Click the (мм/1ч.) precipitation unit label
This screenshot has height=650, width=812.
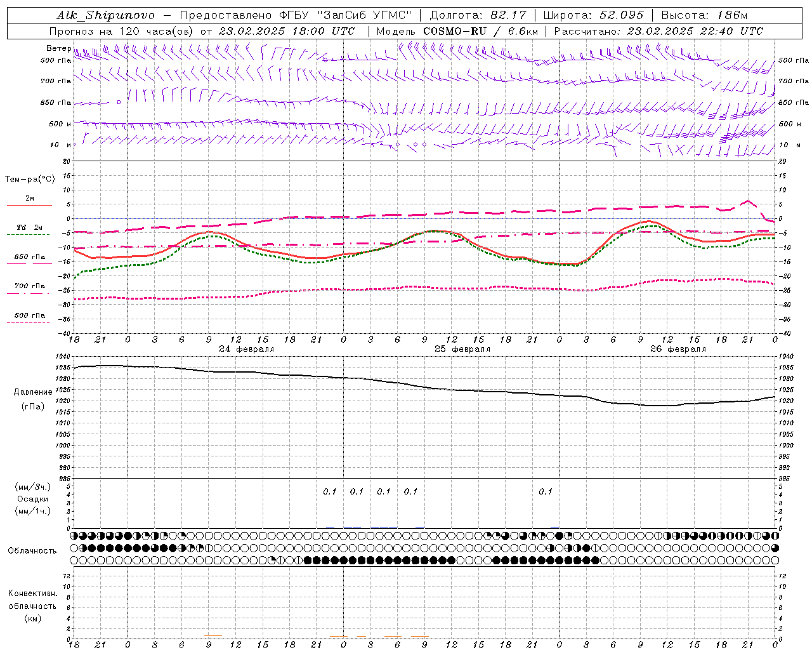click(33, 511)
